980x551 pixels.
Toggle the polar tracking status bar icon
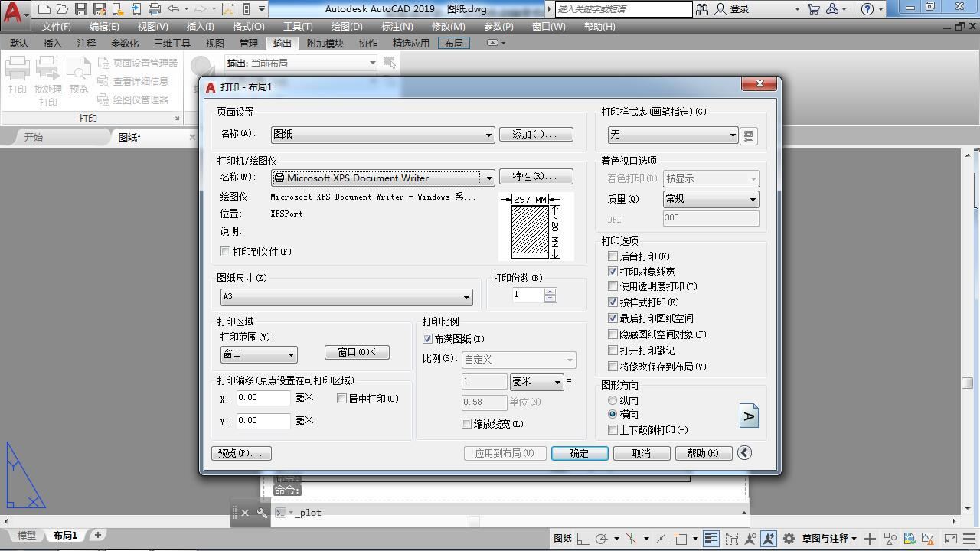(602, 539)
